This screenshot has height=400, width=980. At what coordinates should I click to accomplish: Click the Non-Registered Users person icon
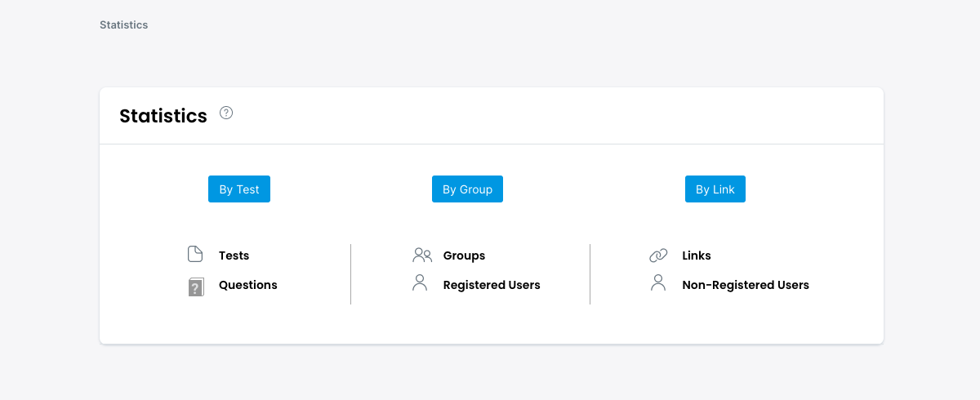tap(658, 284)
